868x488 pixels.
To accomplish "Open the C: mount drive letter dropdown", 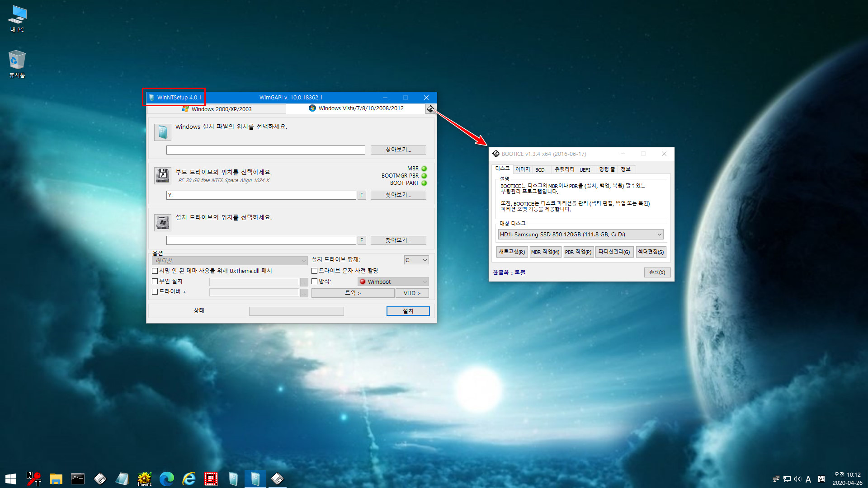I will [416, 260].
